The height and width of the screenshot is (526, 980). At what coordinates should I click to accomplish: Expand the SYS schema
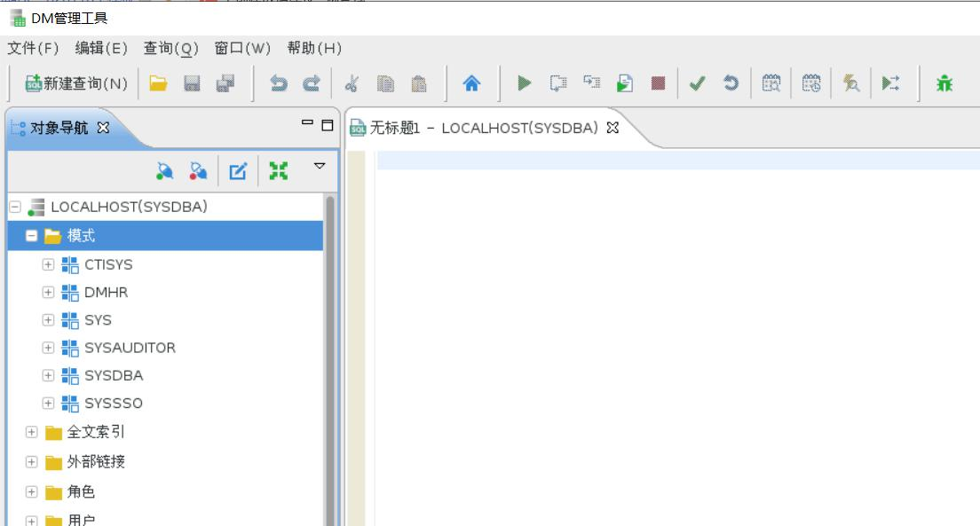point(48,320)
